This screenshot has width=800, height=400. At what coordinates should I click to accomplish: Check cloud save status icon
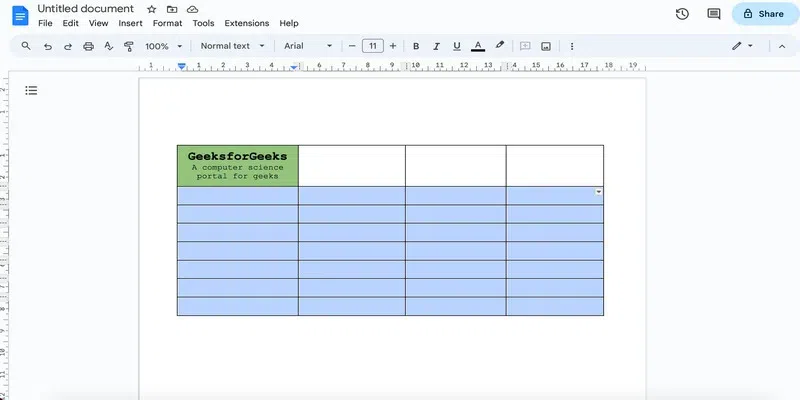(x=192, y=9)
